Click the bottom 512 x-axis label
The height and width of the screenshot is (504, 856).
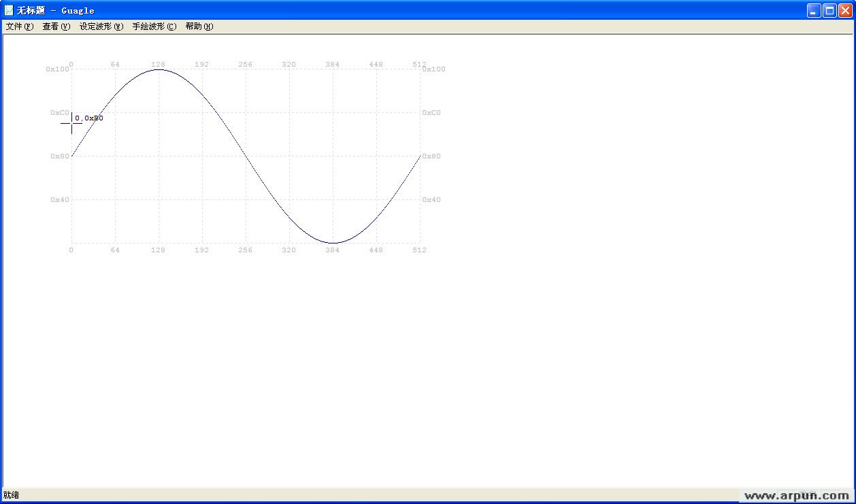419,250
